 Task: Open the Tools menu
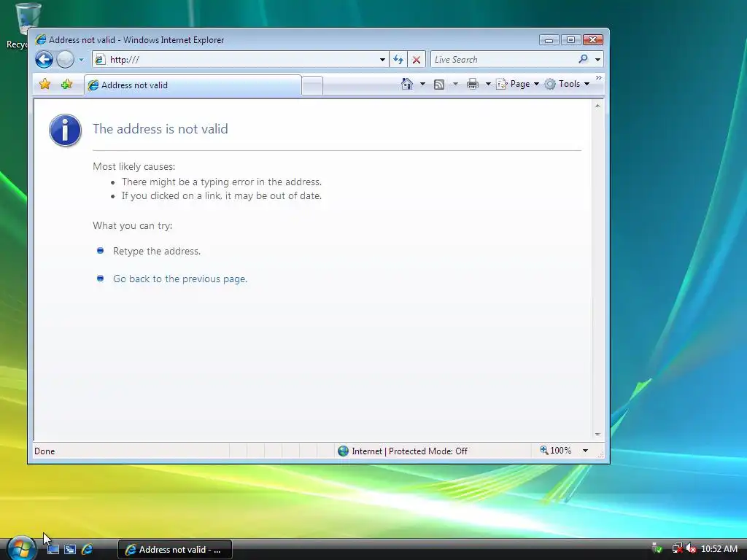pyautogui.click(x=568, y=84)
